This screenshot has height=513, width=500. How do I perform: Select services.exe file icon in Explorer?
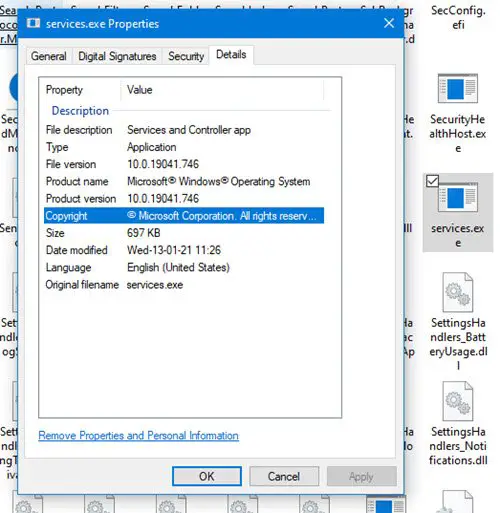coord(458,197)
